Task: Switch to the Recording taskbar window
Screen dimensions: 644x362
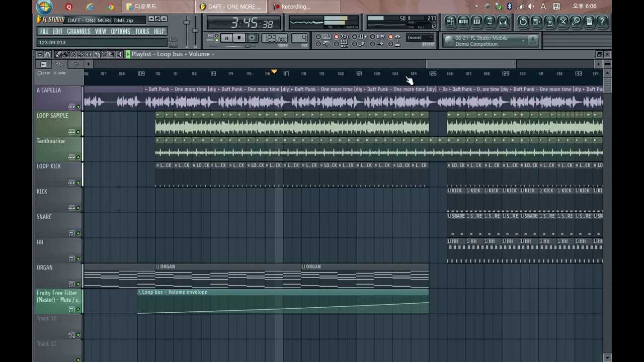Action: (304, 7)
